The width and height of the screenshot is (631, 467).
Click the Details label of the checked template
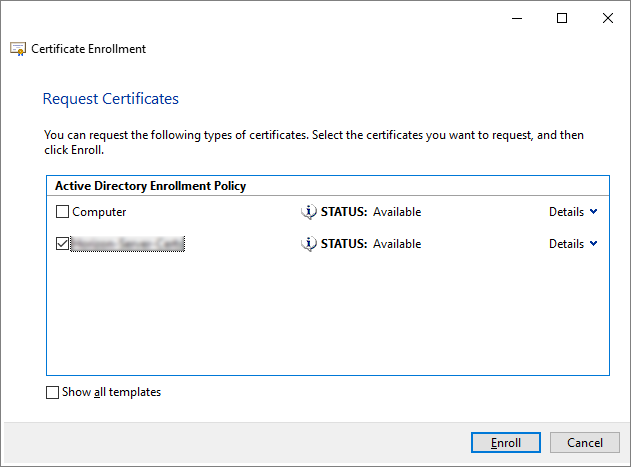coord(566,244)
